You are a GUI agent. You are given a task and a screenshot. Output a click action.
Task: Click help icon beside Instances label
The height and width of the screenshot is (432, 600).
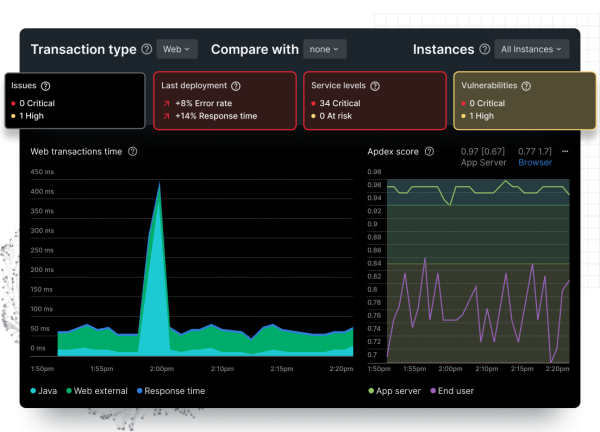[485, 49]
